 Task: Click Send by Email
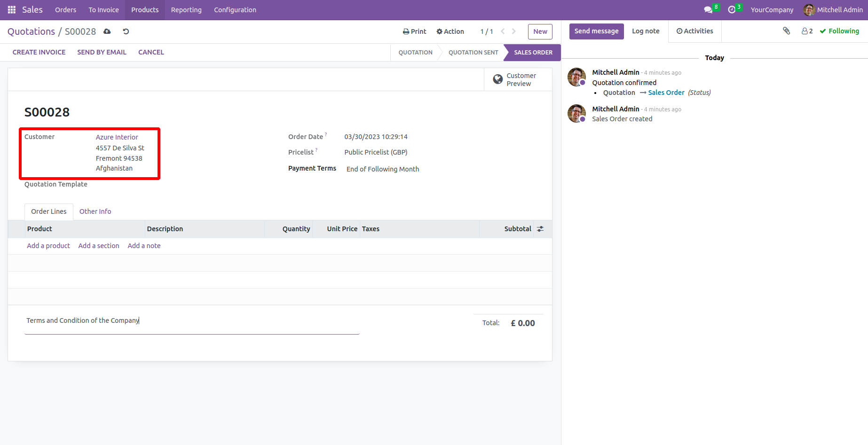(102, 52)
